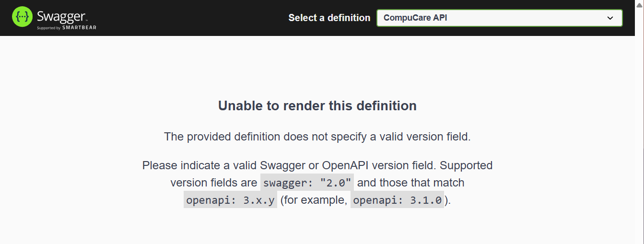Click the word "OpenAPI" in the error message
The height and width of the screenshot is (244, 644).
[x=345, y=165]
